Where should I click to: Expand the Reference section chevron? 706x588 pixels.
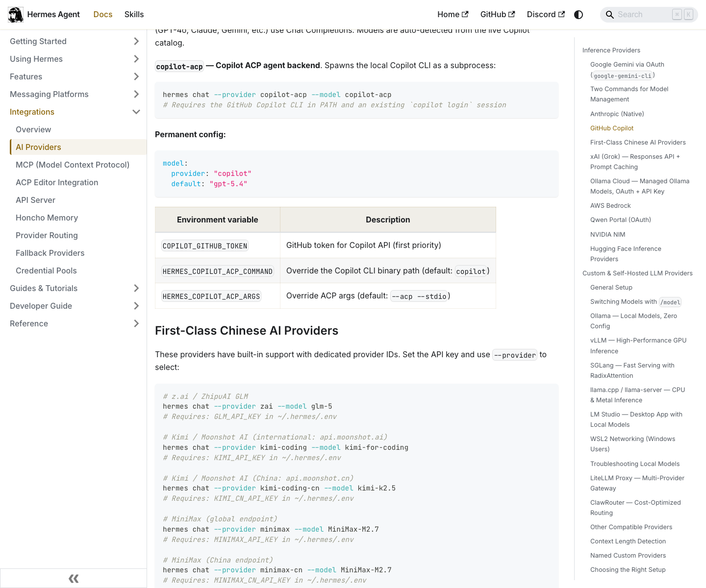pyautogui.click(x=136, y=323)
